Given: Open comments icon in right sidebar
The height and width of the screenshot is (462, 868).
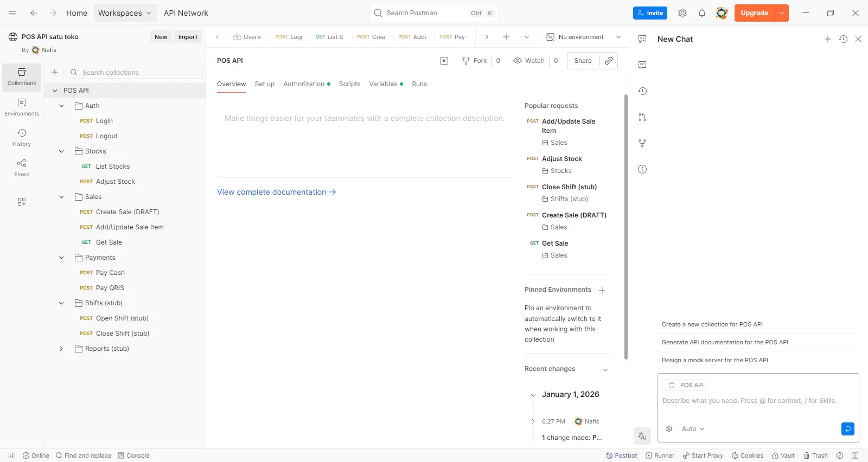Looking at the screenshot, I should click(642, 65).
